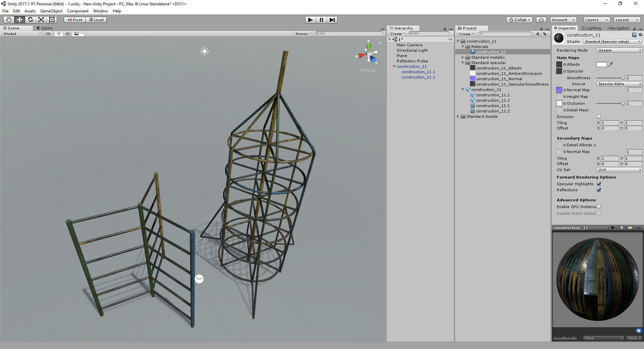Viewport: 644px width, 349px height.
Task: Switch to the Lighting tab
Action: [x=591, y=28]
